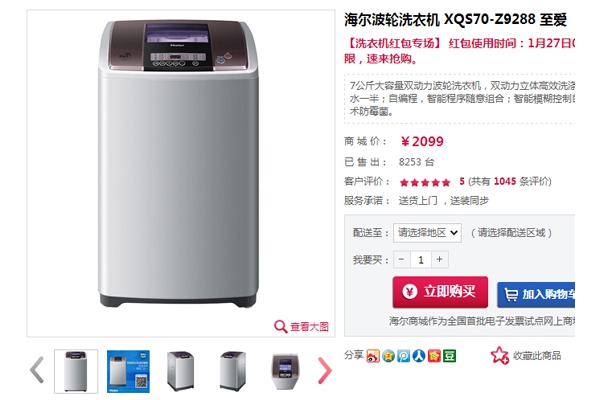Image resolution: width=600 pixels, height=400 pixels.
Task: Open the delivery region dropdown
Action: tap(427, 233)
